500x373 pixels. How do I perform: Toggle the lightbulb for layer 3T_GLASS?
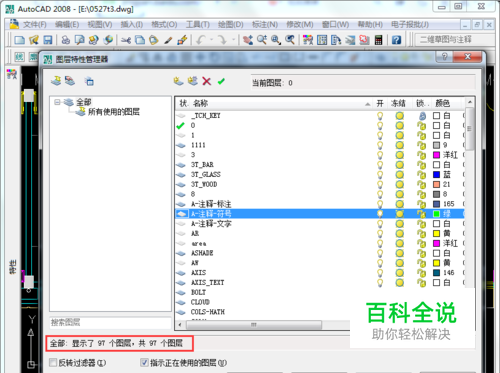pyautogui.click(x=380, y=174)
